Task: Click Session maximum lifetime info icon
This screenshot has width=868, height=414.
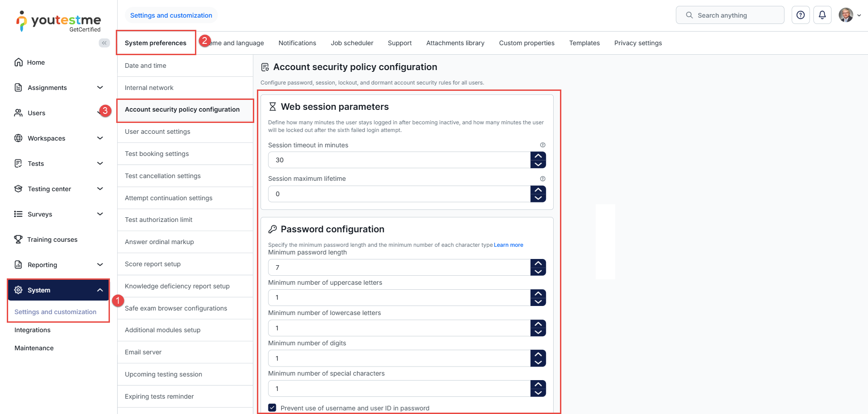Action: pos(542,179)
